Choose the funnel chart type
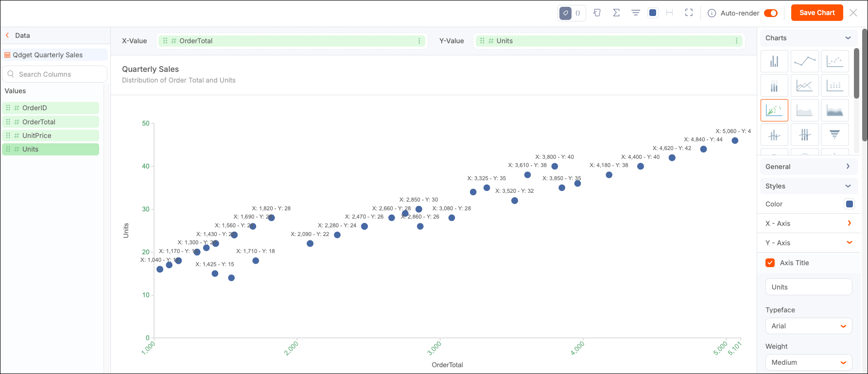This screenshot has width=868, height=374. point(834,135)
